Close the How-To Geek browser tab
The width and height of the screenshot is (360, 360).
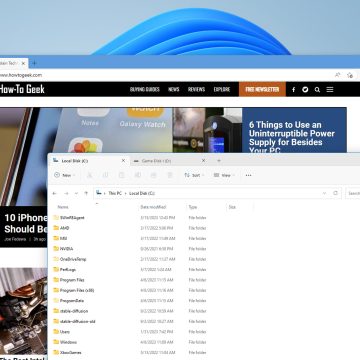tap(23, 63)
